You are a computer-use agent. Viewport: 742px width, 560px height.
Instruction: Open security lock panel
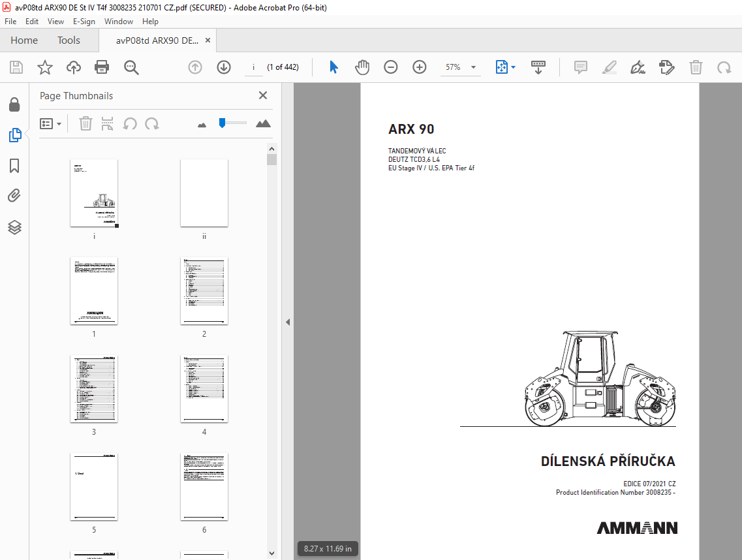tap(14, 104)
